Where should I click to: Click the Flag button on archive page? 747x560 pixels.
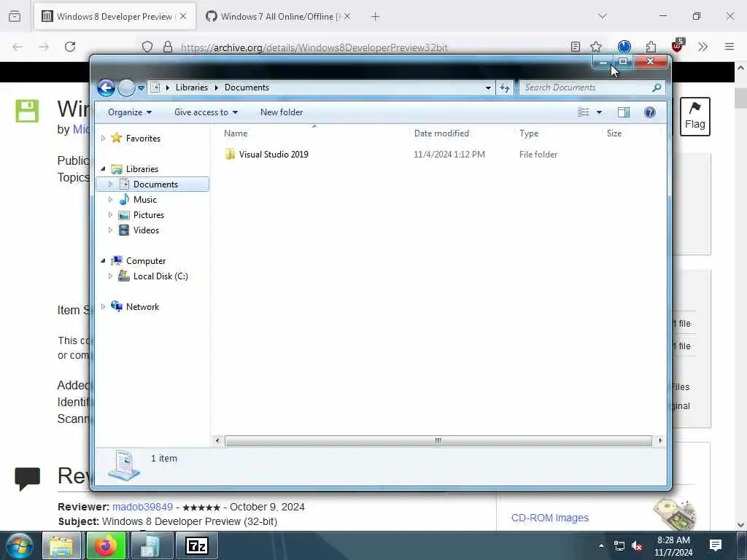point(694,117)
